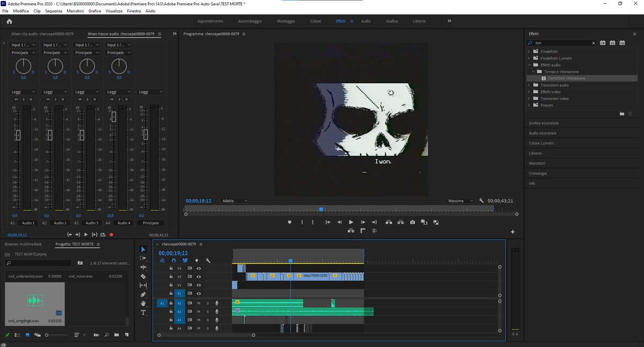Click the Extract button in Program monitor

point(400,222)
